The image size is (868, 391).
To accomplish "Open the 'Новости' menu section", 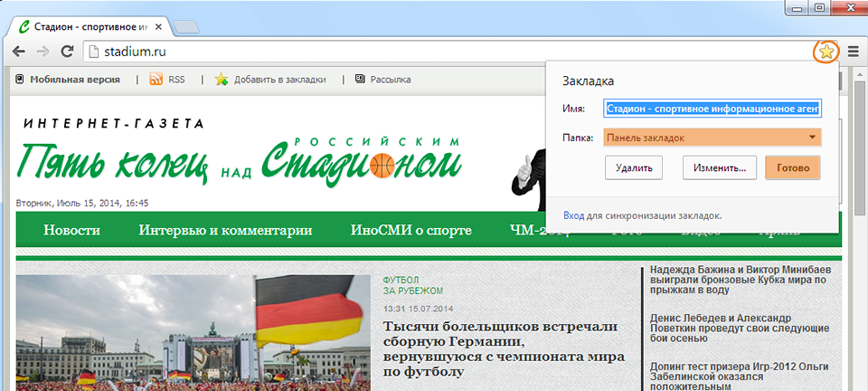I will pos(71,231).
